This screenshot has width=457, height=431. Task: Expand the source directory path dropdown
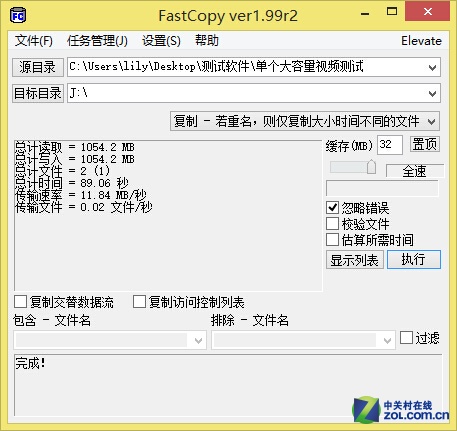432,67
